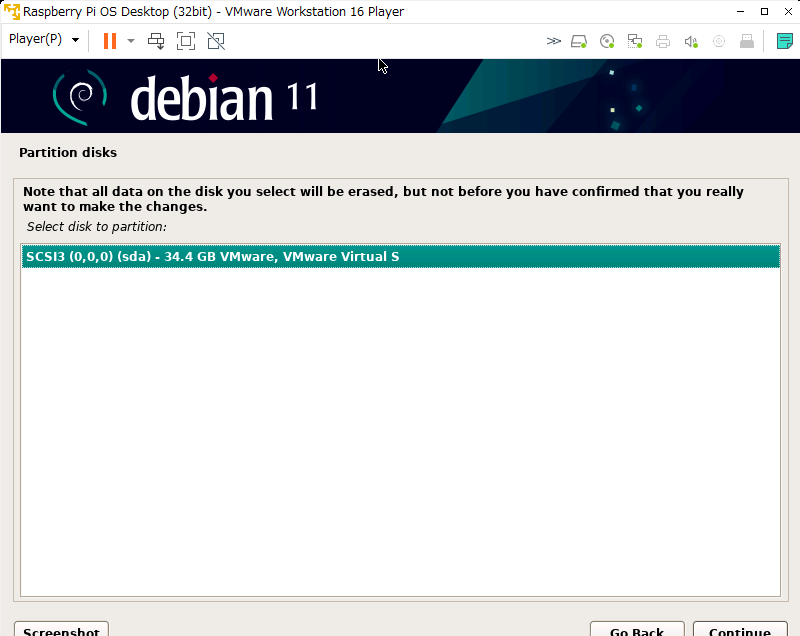This screenshot has height=636, width=800.
Task: Pause the virtual machine
Action: (110, 41)
